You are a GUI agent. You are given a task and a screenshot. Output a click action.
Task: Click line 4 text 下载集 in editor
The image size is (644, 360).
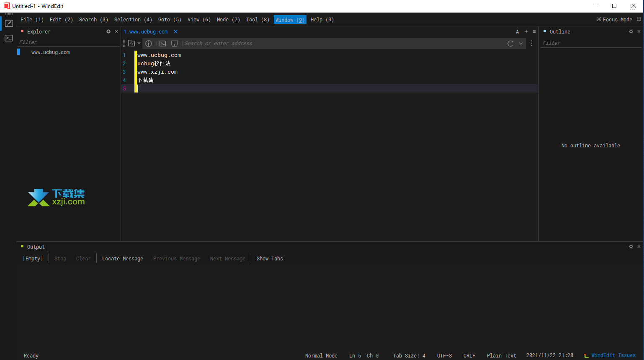tap(145, 80)
